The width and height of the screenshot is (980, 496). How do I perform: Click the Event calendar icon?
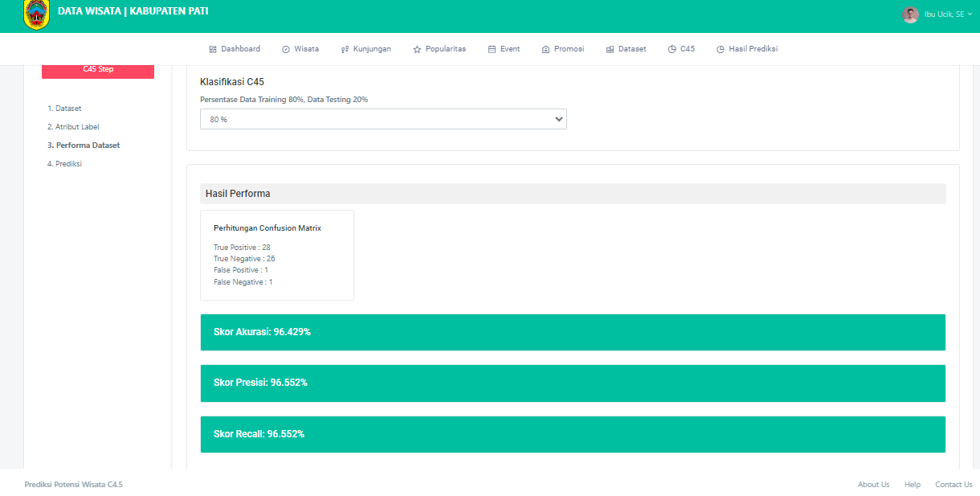pyautogui.click(x=492, y=49)
